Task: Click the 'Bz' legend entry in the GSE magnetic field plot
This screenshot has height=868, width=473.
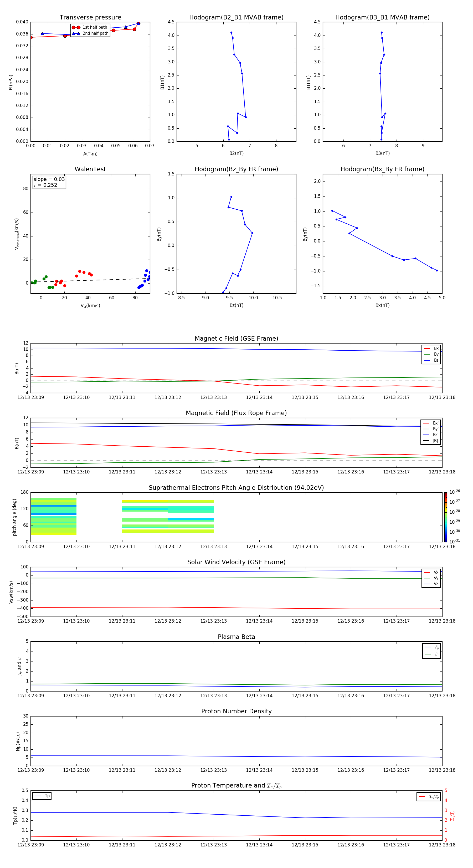Action: [x=431, y=360]
